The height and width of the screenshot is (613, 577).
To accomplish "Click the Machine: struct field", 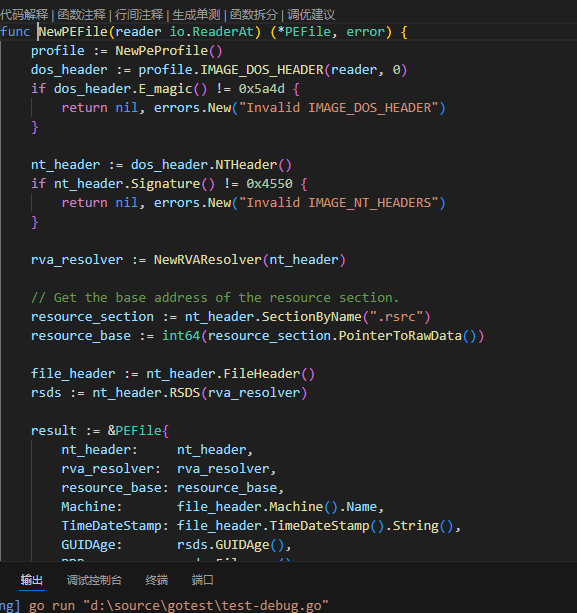I will tap(91, 507).
